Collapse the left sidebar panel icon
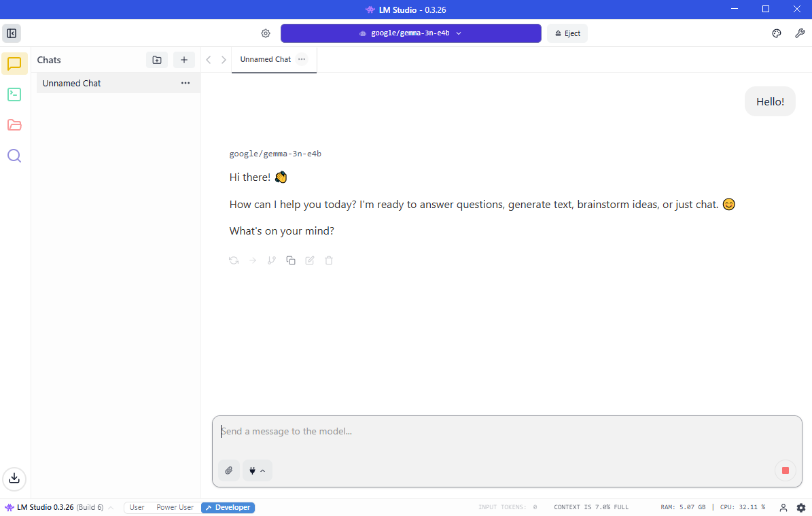The image size is (812, 516). (x=12, y=33)
